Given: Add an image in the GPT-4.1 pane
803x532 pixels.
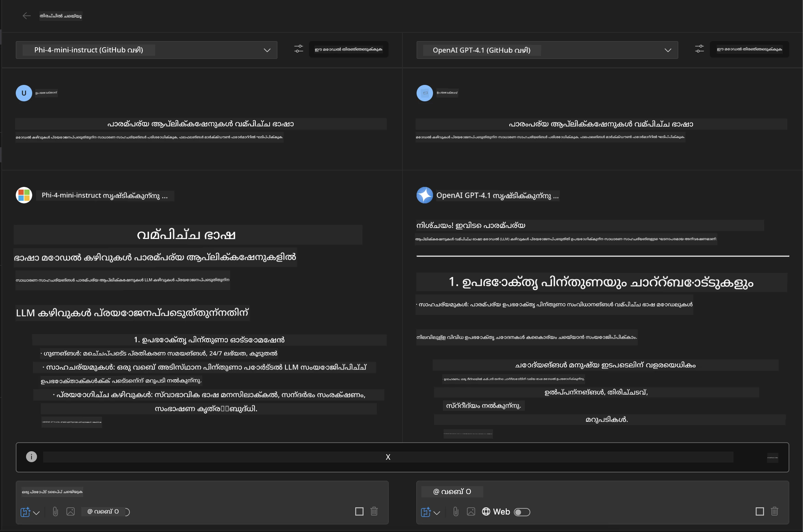Looking at the screenshot, I should coord(471,511).
